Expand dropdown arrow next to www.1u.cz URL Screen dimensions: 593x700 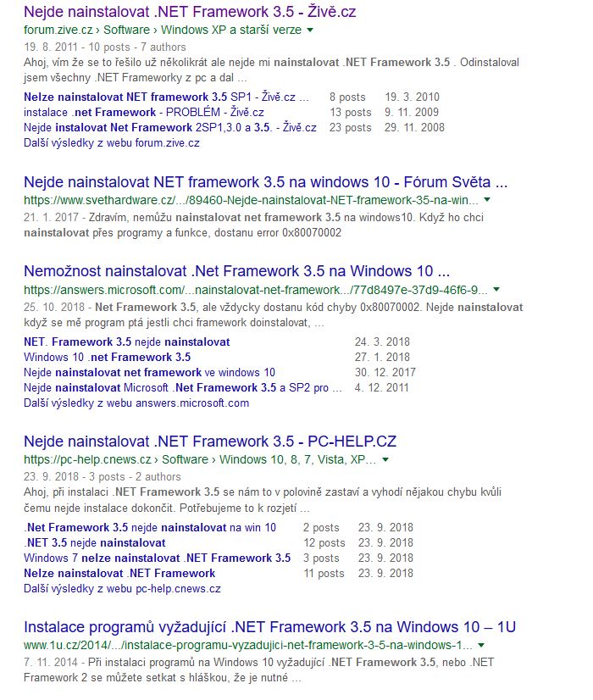pyautogui.click(x=481, y=645)
